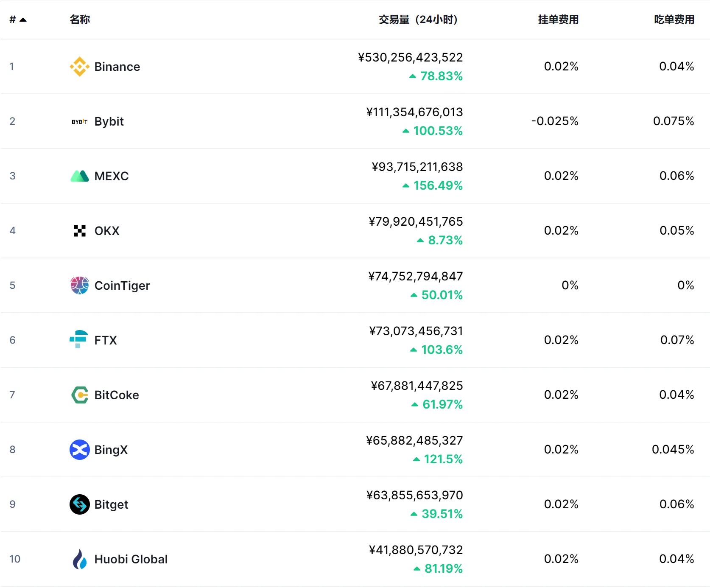Viewport: 710px width, 588px height.
Task: Click the MEXC mountain logo icon
Action: 79,176
